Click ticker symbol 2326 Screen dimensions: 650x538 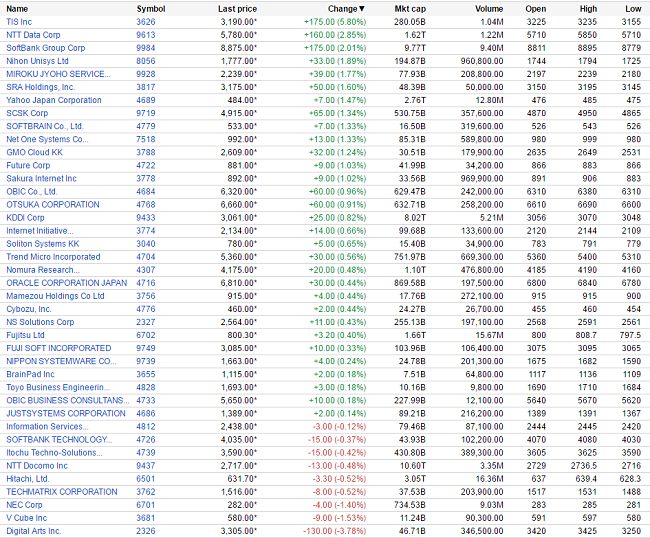[146, 531]
